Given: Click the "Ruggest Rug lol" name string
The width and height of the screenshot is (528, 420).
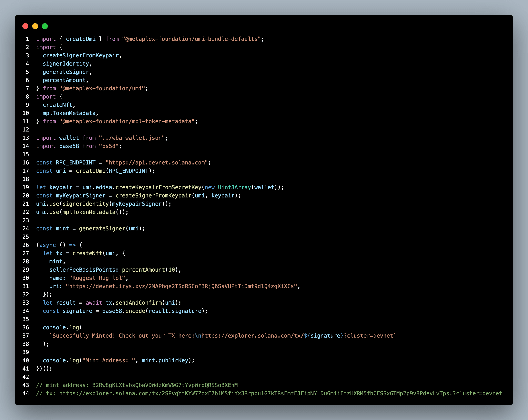Looking at the screenshot, I should (x=97, y=278).
